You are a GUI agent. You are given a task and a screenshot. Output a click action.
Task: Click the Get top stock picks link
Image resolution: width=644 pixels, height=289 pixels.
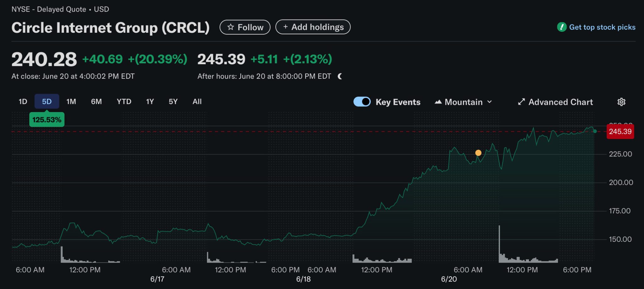point(602,27)
